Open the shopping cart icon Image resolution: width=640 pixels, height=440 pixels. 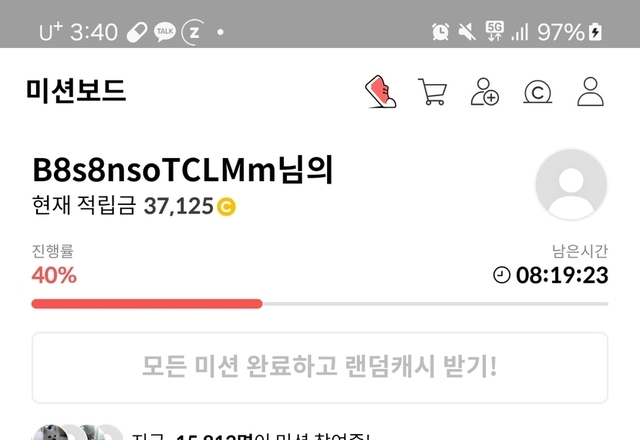tap(432, 92)
